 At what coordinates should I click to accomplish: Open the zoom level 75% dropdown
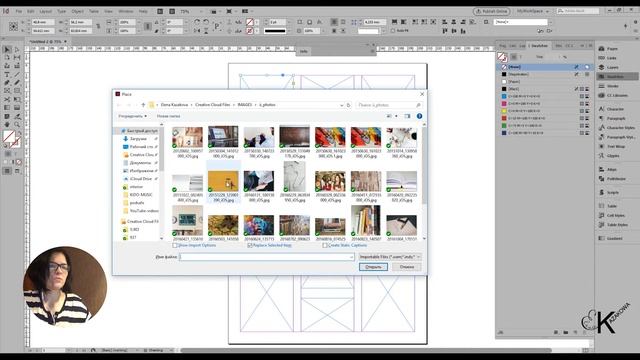point(202,11)
